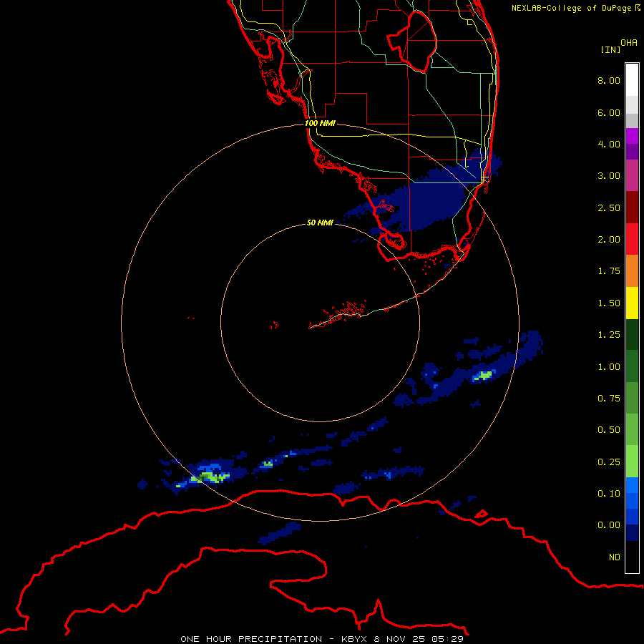This screenshot has width=644, height=644.
Task: Click the "1.25" legend value
Action: [x=609, y=335]
